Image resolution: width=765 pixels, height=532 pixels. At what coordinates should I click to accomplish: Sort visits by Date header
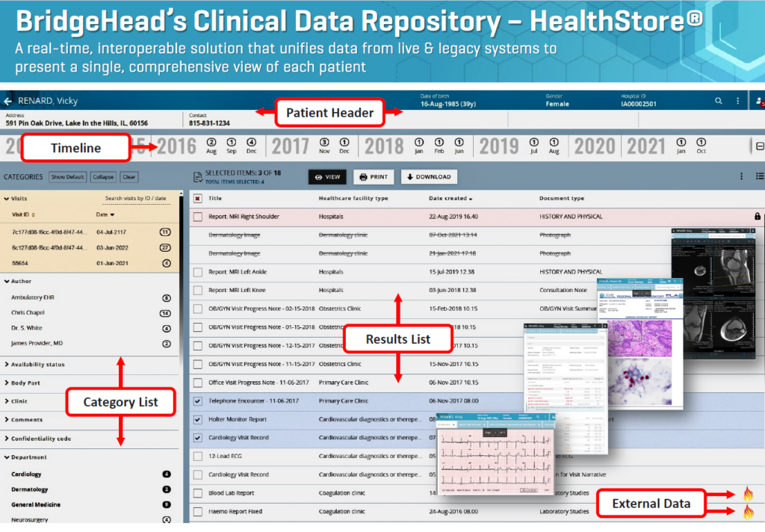(x=105, y=214)
